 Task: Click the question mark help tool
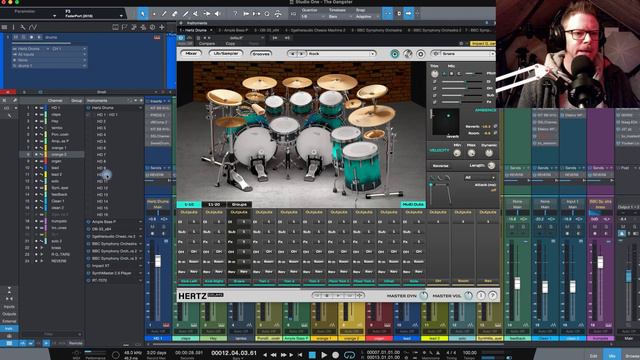tap(235, 14)
